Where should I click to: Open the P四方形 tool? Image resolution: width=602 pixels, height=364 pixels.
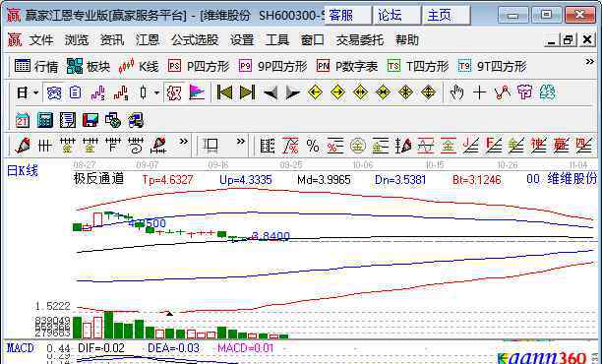coord(199,67)
